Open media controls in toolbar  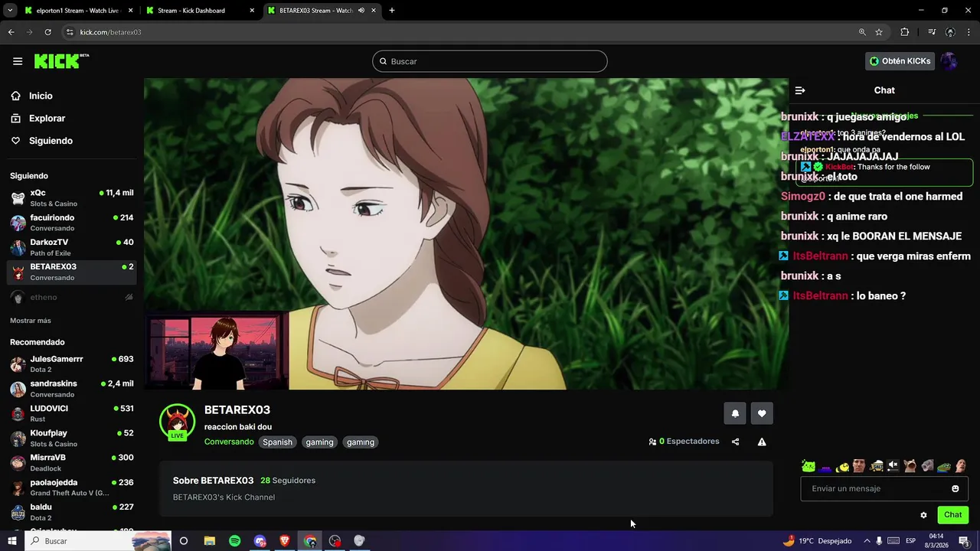pyautogui.click(x=932, y=32)
